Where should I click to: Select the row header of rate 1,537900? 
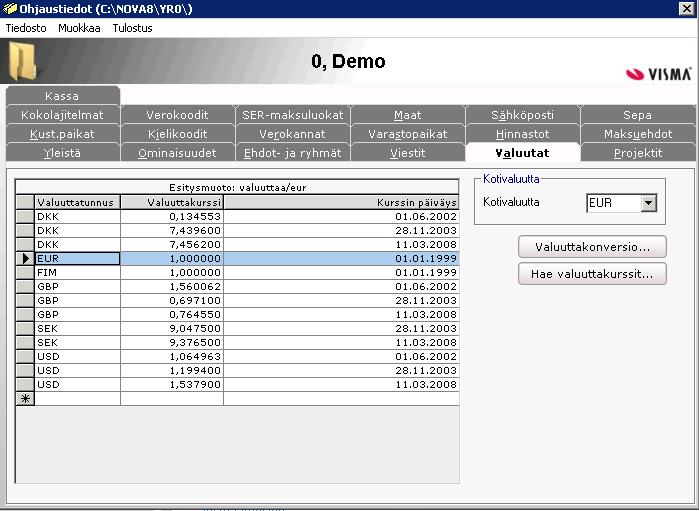[25, 385]
